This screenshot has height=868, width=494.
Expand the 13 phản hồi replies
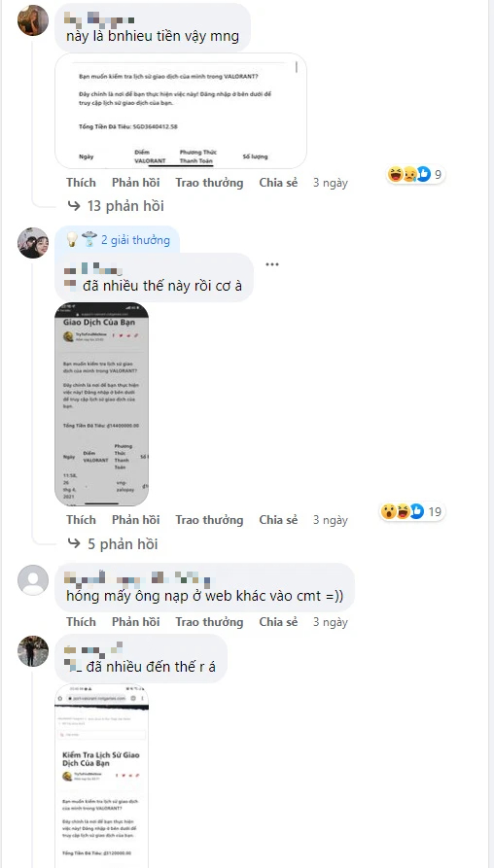pyautogui.click(x=116, y=206)
